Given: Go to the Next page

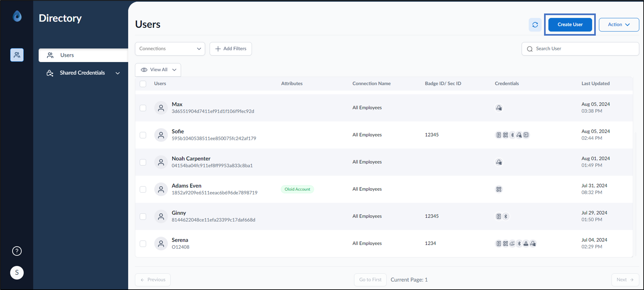Looking at the screenshot, I should [625, 280].
